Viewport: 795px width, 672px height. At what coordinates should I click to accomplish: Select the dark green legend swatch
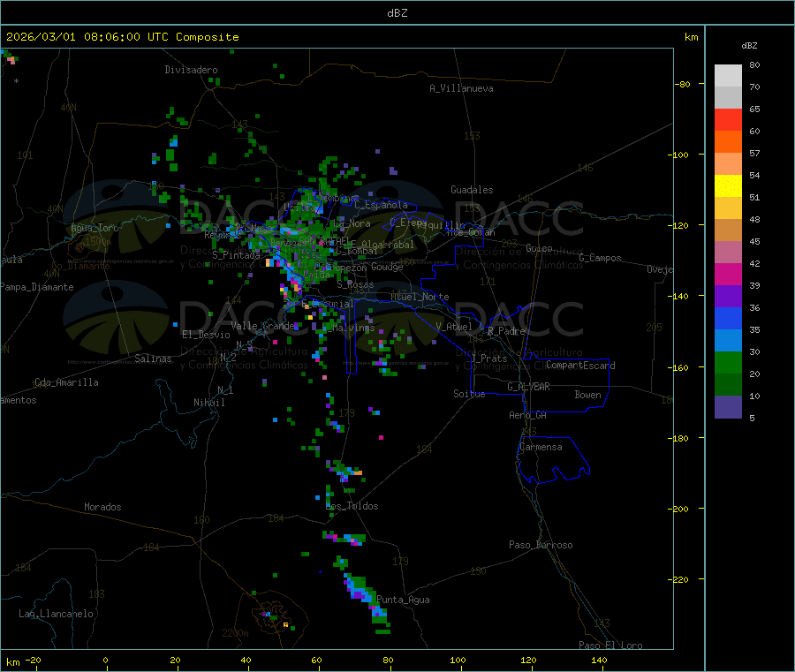pyautogui.click(x=728, y=385)
